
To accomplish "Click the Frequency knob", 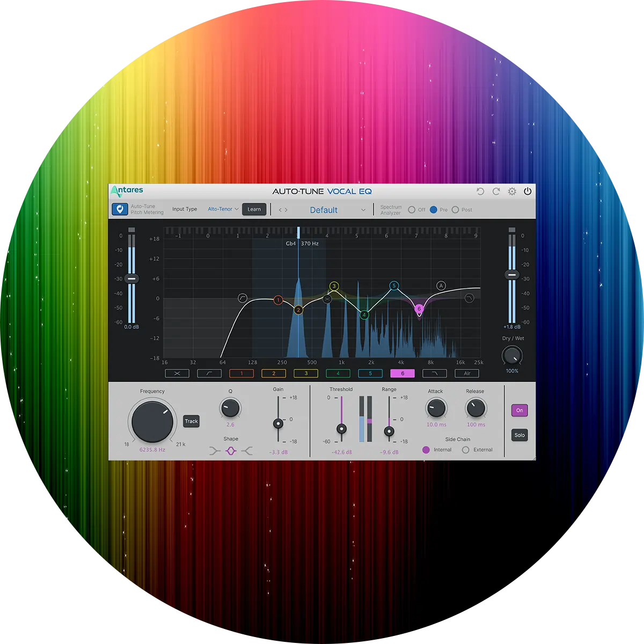I will pyautogui.click(x=152, y=421).
